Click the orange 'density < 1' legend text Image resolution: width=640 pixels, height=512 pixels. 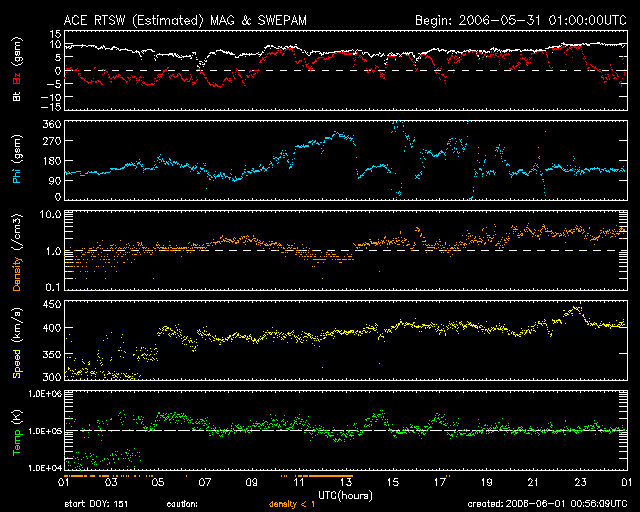[x=292, y=504]
